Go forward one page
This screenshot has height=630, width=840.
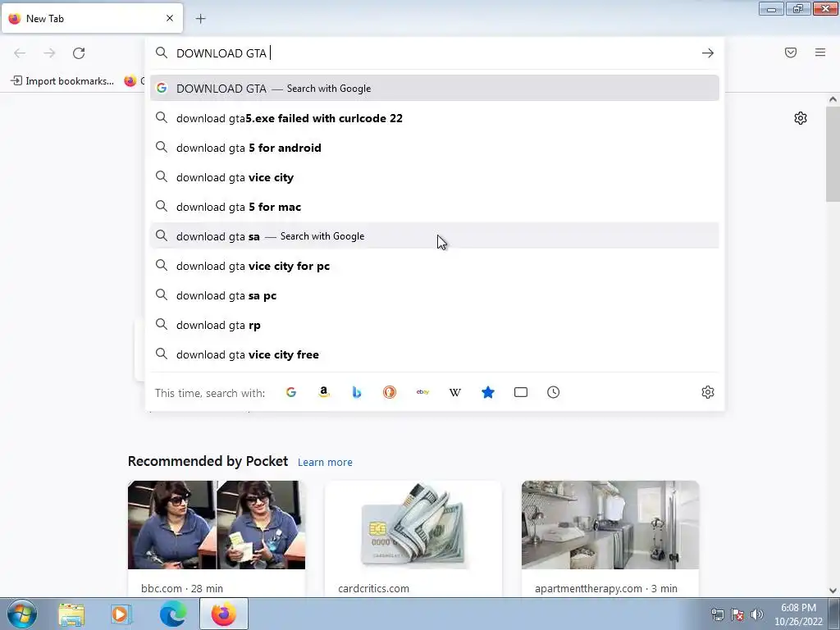coord(49,53)
